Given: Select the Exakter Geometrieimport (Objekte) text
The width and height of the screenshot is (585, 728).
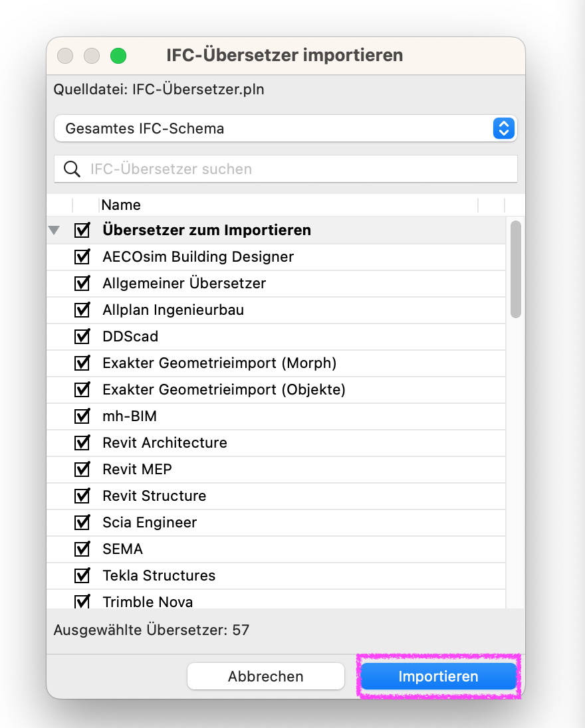Looking at the screenshot, I should (x=224, y=389).
